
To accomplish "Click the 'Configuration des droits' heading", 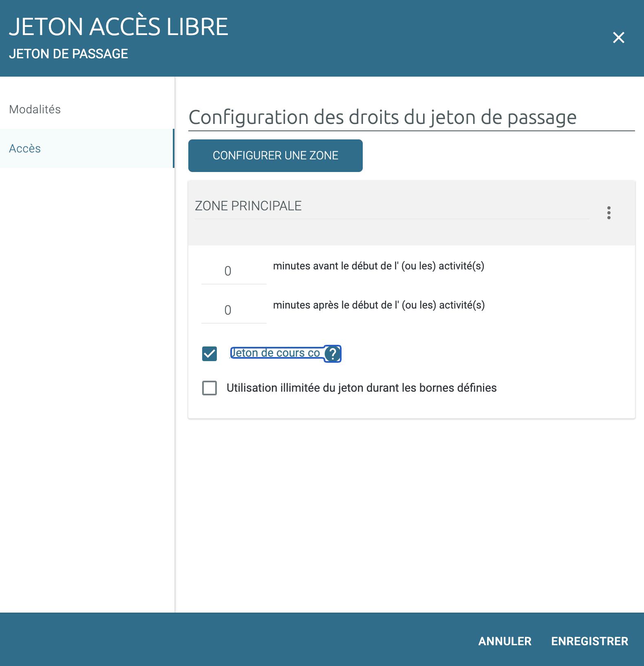I will point(382,117).
